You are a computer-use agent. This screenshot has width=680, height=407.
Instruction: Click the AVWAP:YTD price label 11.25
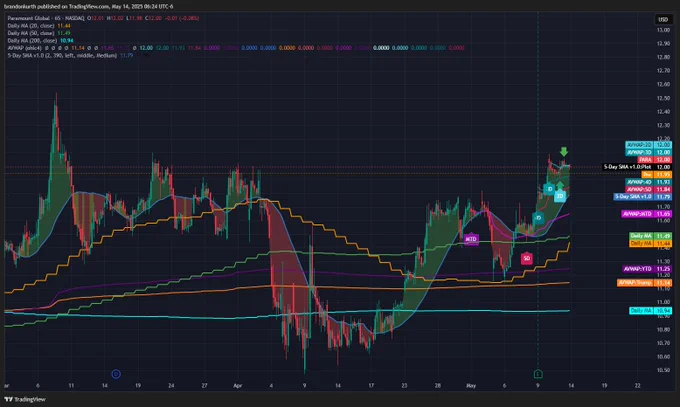point(647,269)
